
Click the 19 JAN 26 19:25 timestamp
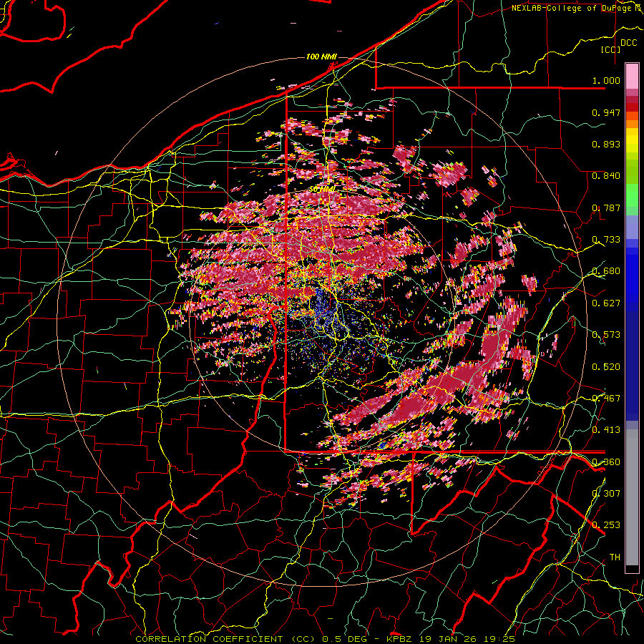pos(467,639)
